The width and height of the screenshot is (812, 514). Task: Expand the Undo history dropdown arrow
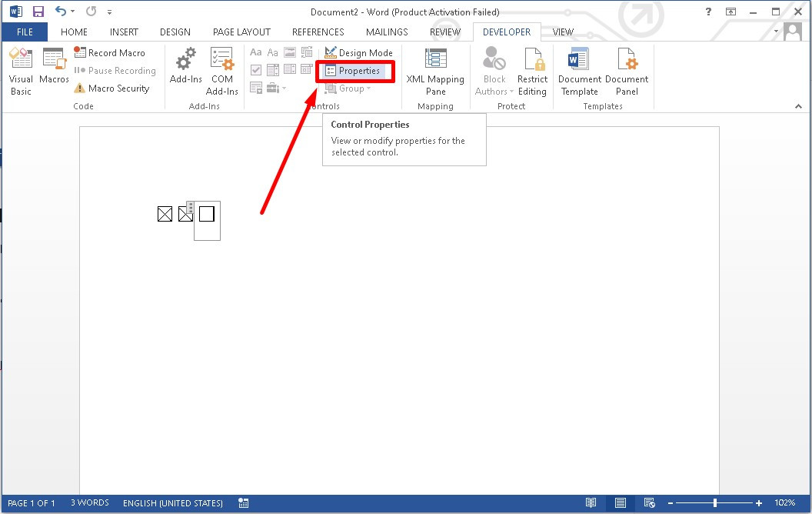(x=73, y=12)
